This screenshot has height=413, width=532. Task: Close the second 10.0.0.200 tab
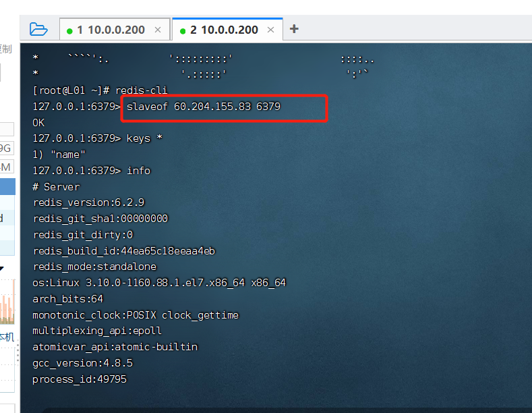(271, 30)
